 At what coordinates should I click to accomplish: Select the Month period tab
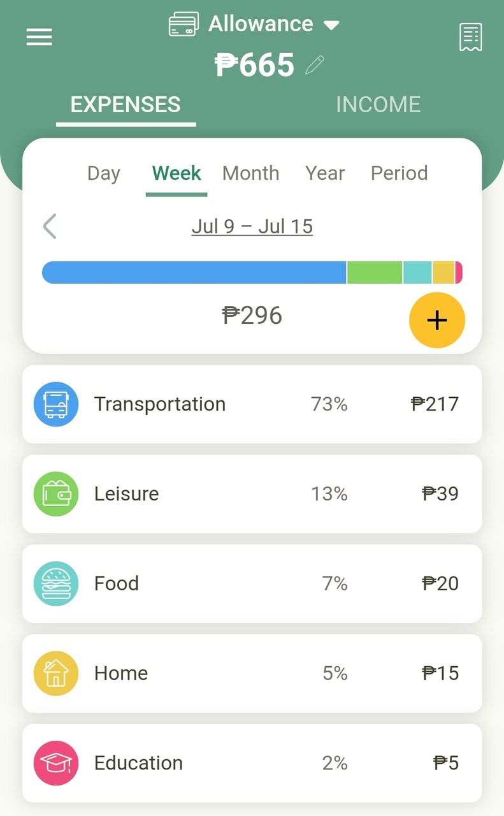(250, 173)
